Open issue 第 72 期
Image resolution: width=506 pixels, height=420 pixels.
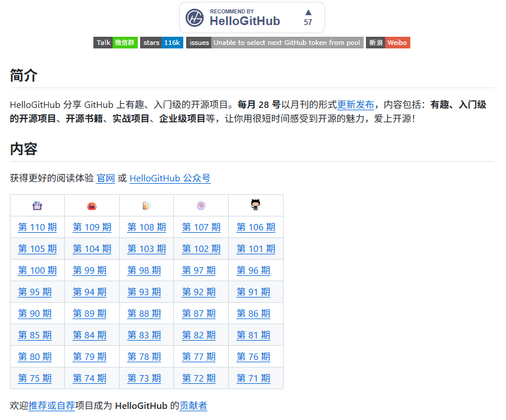tap(198, 379)
